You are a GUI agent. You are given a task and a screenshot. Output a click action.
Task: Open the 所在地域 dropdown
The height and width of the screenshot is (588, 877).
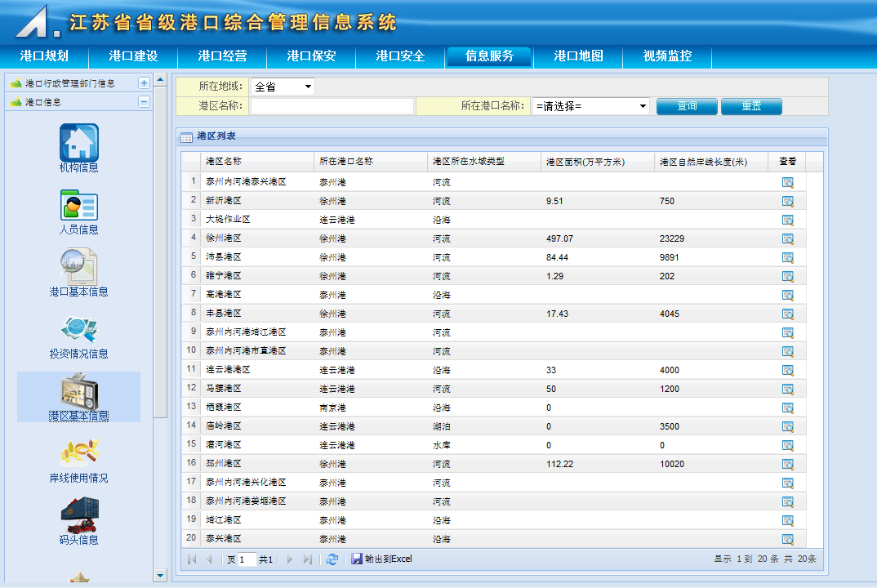283,87
